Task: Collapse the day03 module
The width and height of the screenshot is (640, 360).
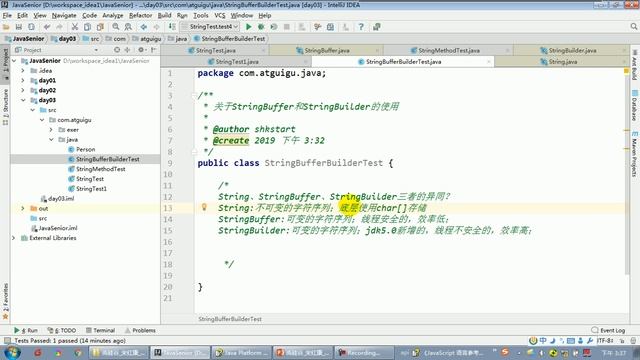Action: [x=23, y=100]
